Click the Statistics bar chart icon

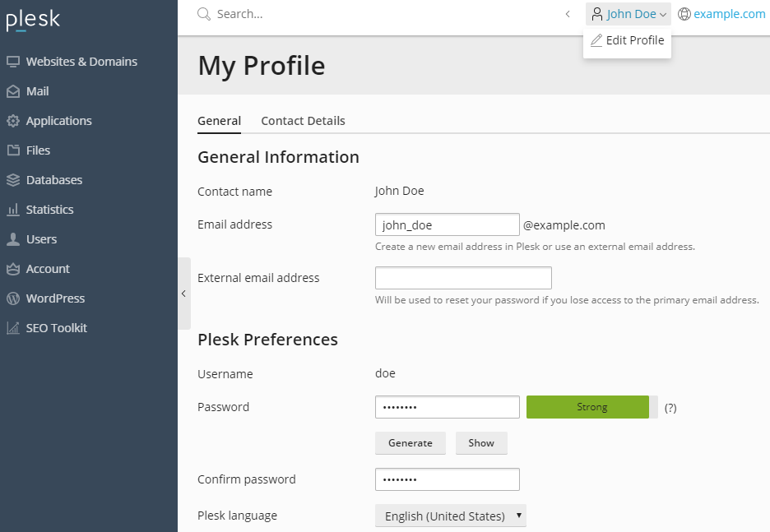pos(13,210)
